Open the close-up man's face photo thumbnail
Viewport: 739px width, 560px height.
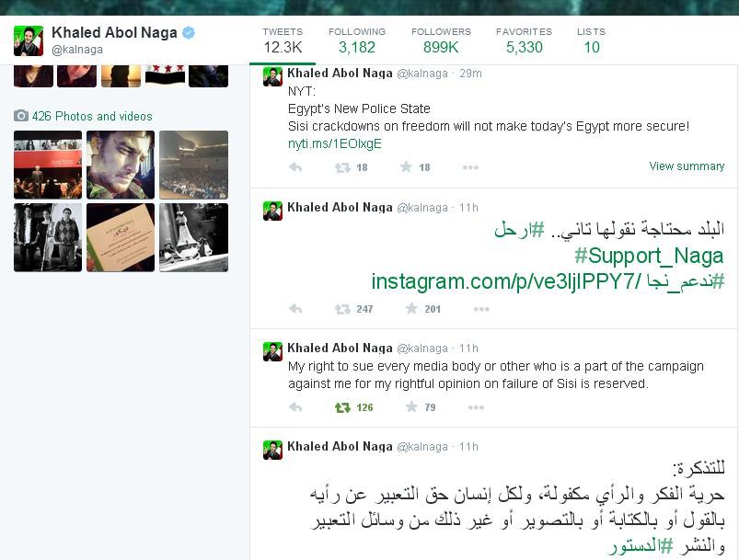click(121, 165)
